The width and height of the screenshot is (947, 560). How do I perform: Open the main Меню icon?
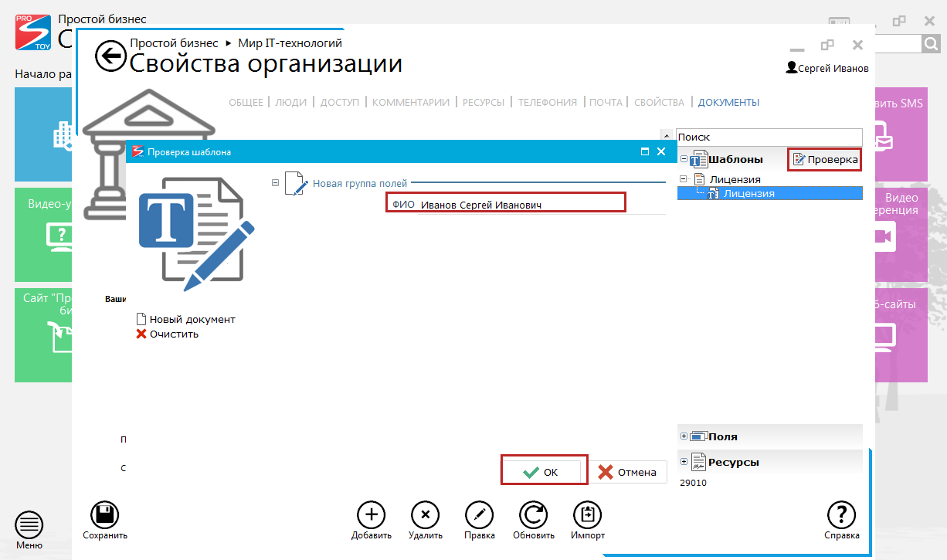[x=29, y=526]
